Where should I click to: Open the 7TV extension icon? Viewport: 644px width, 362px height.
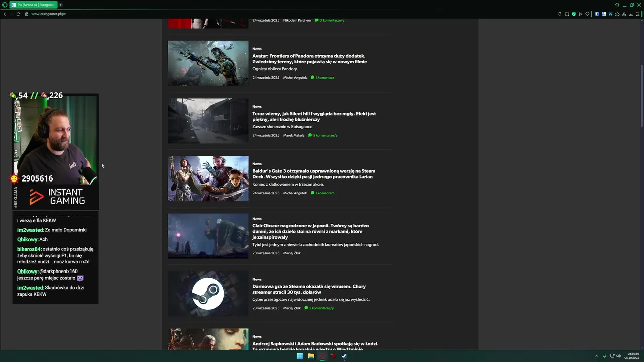tap(610, 14)
